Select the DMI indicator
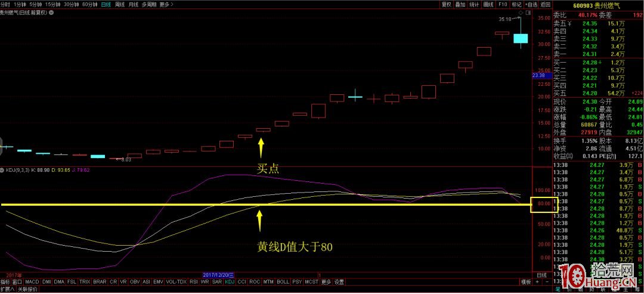The height and width of the screenshot is (294, 644). coord(46,282)
